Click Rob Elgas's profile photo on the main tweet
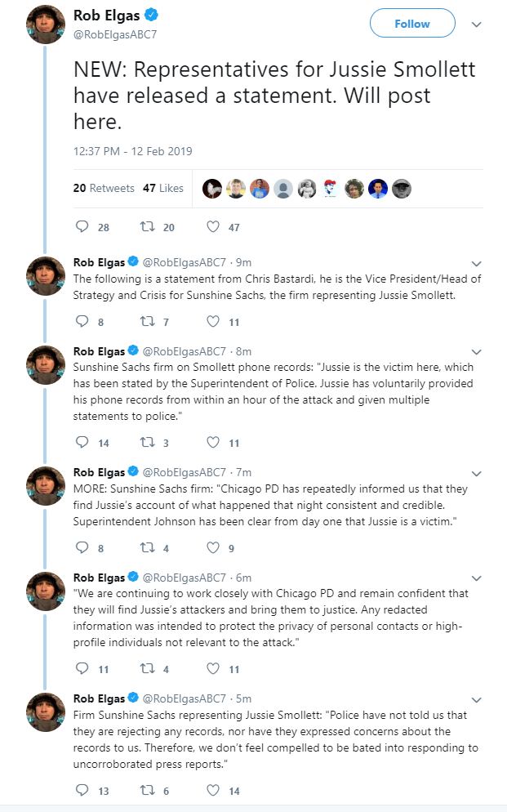Viewport: 507px width, 812px height. [x=46, y=25]
